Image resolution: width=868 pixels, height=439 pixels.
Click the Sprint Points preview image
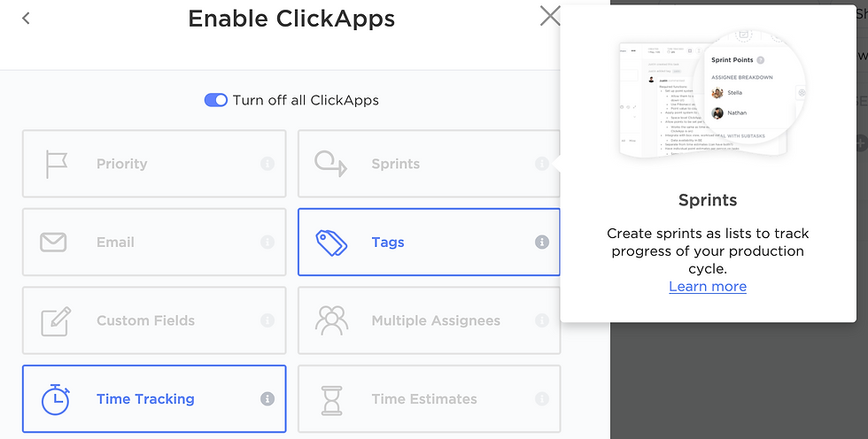click(712, 94)
